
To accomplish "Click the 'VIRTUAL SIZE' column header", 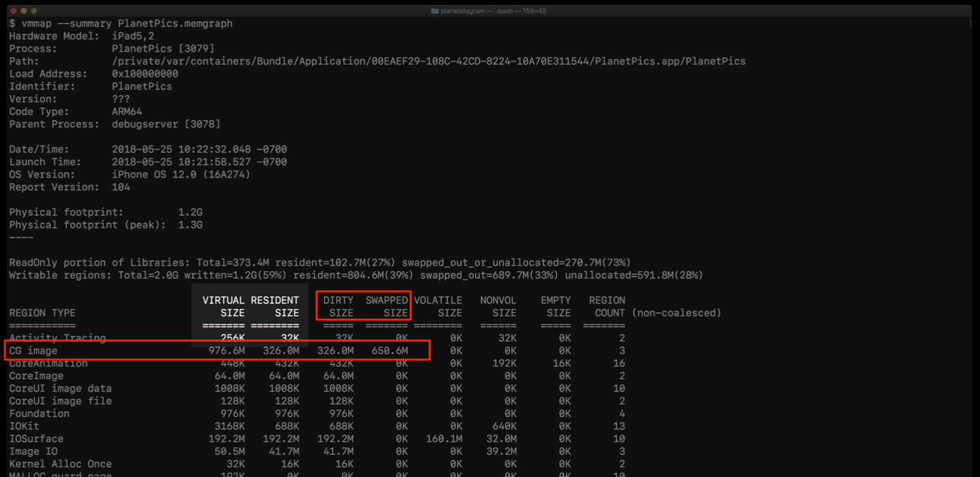I will pos(223,307).
